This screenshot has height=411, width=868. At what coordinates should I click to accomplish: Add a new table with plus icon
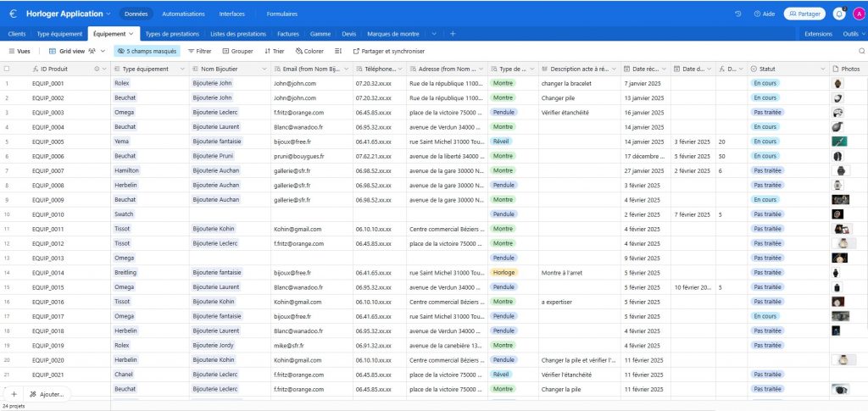tap(453, 34)
